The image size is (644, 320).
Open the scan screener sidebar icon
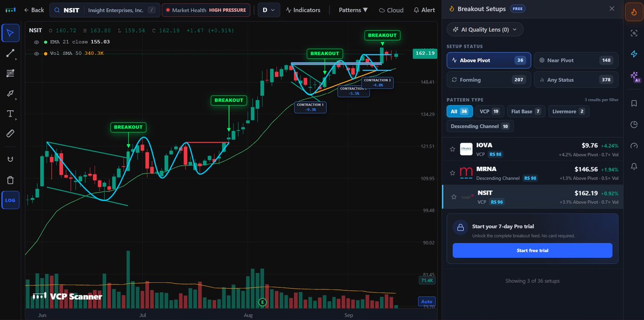[634, 33]
